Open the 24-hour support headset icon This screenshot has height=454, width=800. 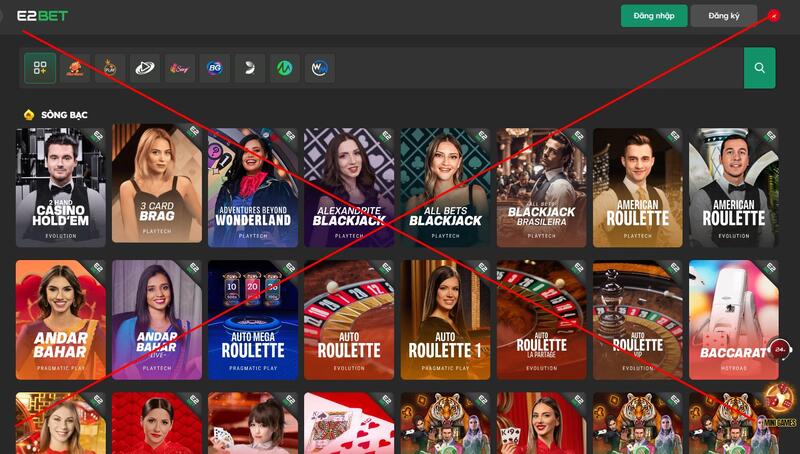pos(780,350)
